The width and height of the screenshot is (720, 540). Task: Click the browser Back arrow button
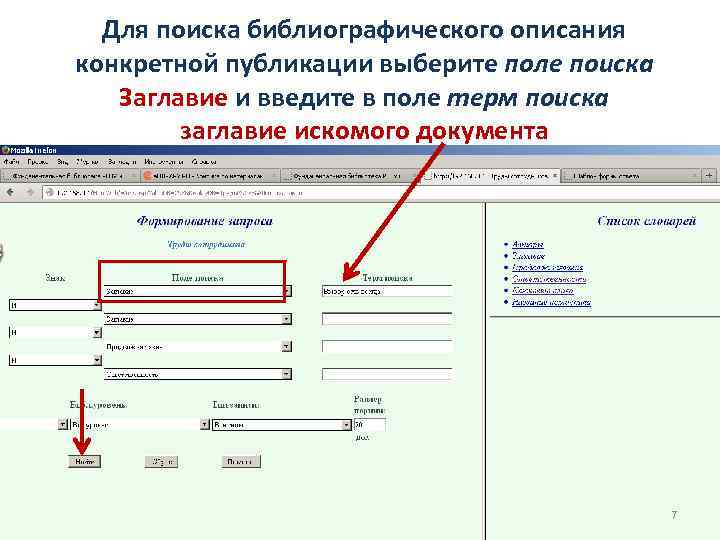click(11, 192)
